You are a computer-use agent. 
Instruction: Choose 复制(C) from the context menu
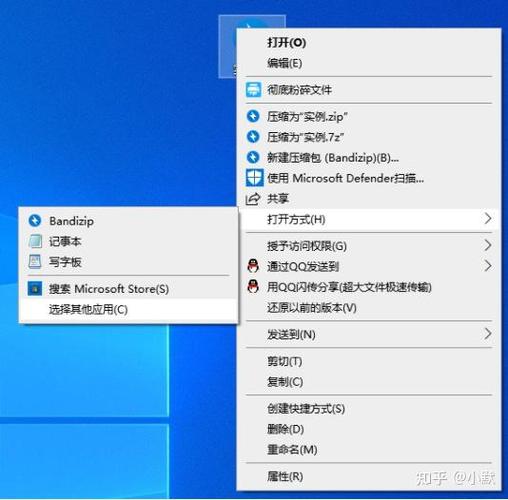point(369,382)
